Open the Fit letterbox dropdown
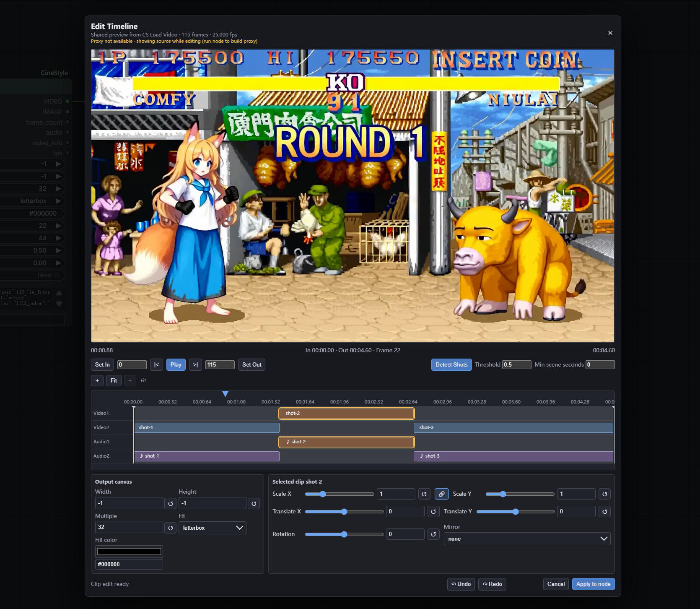 [x=213, y=528]
